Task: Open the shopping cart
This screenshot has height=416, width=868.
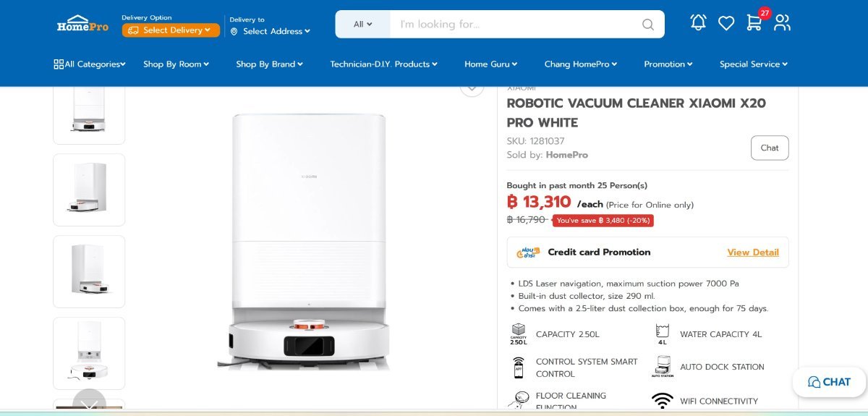Action: (754, 23)
